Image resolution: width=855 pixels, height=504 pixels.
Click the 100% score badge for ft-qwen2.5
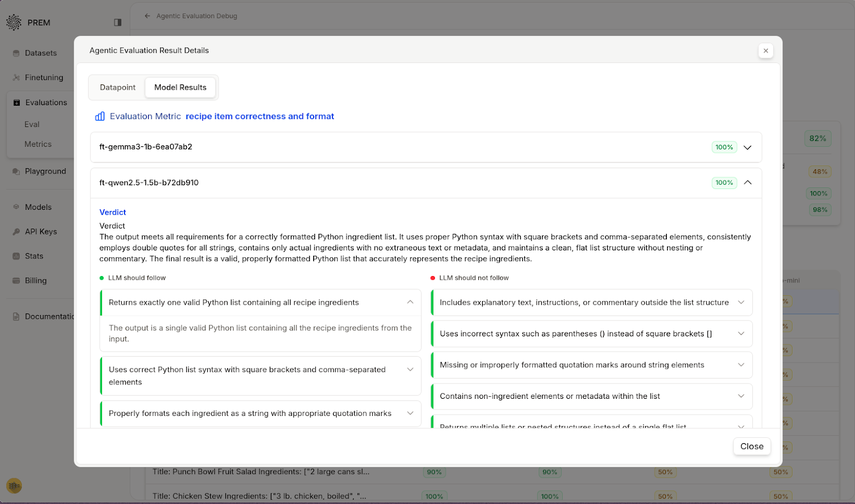(724, 182)
